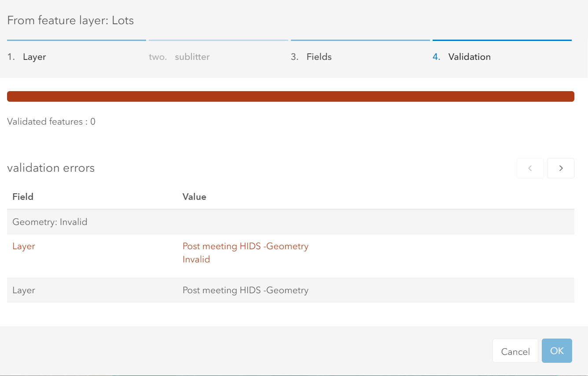Viewport: 588px width, 376px height.
Task: Click the dialog title From feature layer: Lots
Action: pyautogui.click(x=70, y=20)
